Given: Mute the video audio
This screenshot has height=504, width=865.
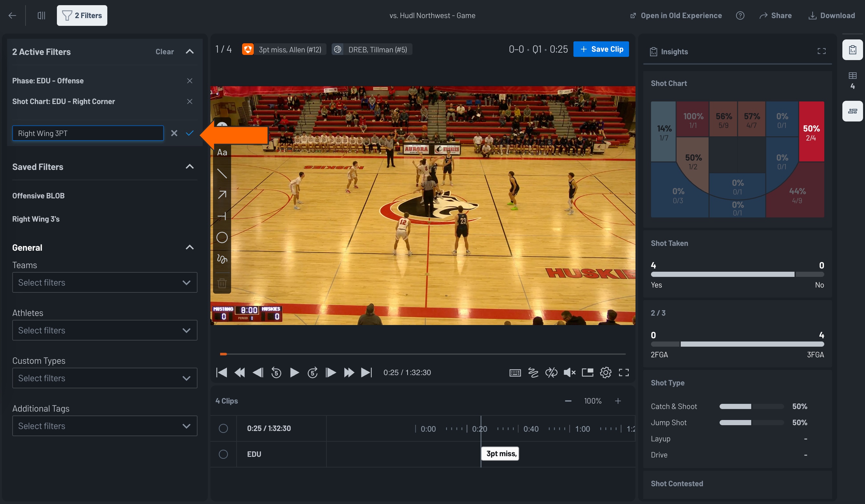Looking at the screenshot, I should (x=569, y=372).
